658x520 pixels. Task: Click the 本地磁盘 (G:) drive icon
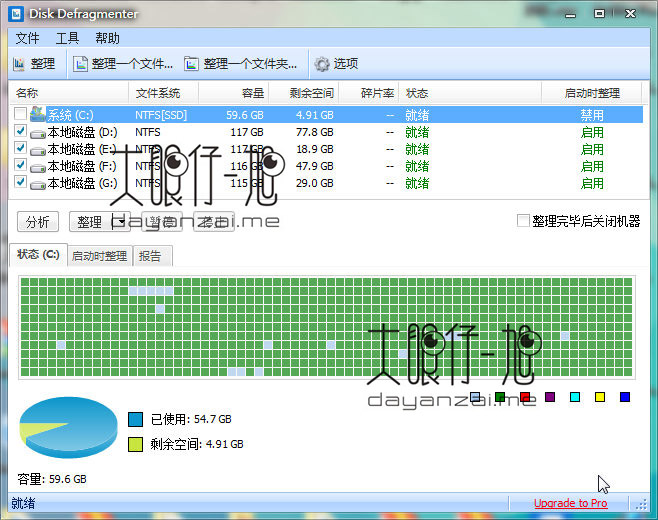click(x=38, y=184)
